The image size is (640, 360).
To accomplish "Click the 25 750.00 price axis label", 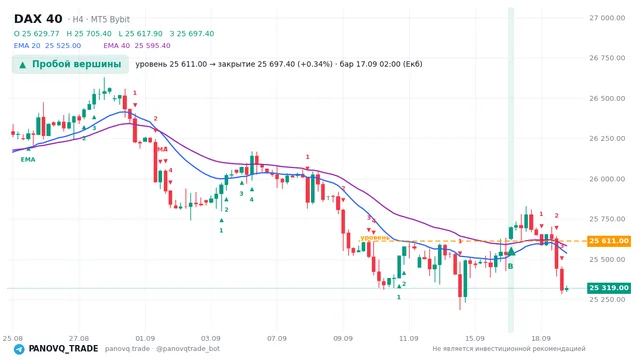I will pos(607,219).
